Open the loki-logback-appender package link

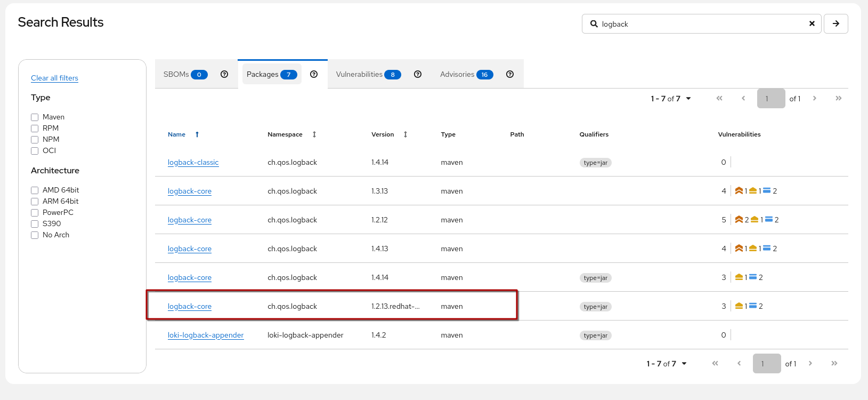click(x=206, y=335)
